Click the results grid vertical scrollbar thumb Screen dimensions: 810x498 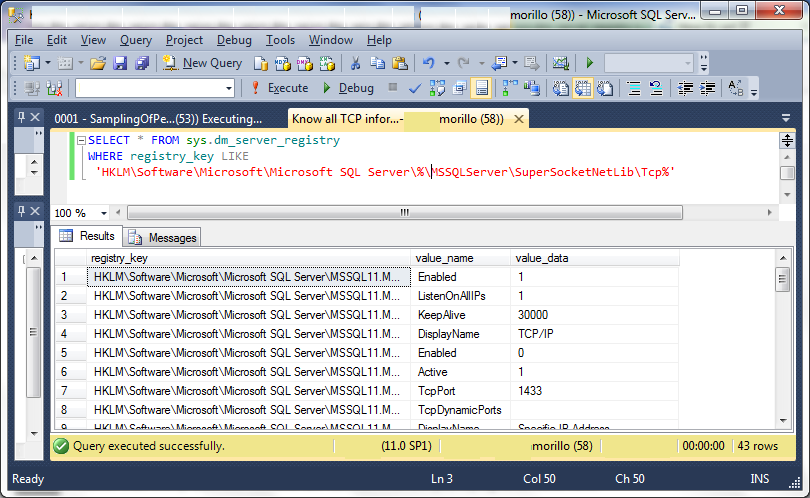pyautogui.click(x=783, y=279)
